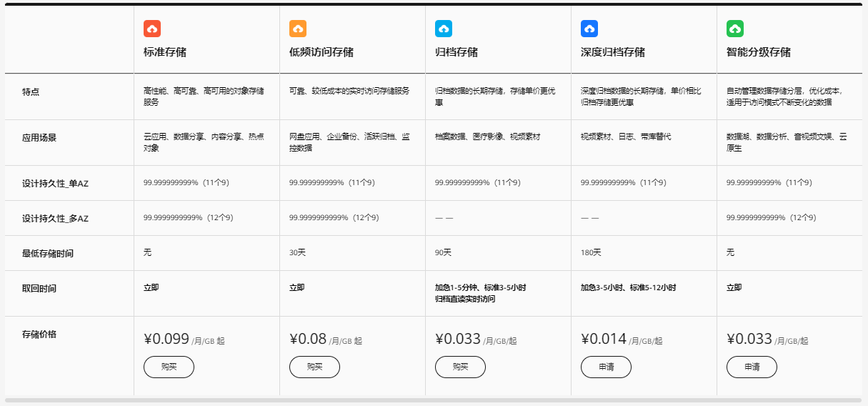Click 申请 button under 深度归档存储 ¥0.014
The width and height of the screenshot is (868, 406).
click(x=606, y=367)
